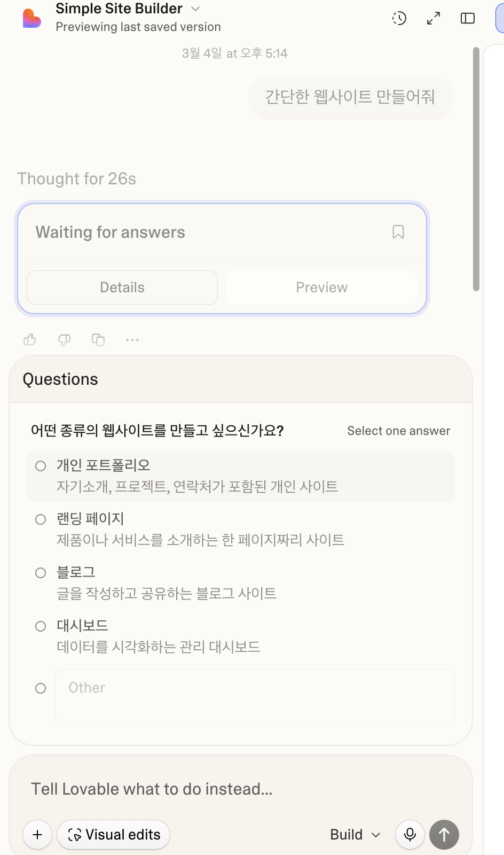
Task: Open version history clock icon
Action: point(399,18)
